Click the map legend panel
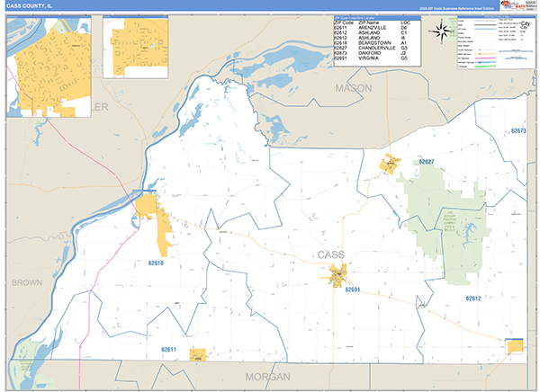 496,42
